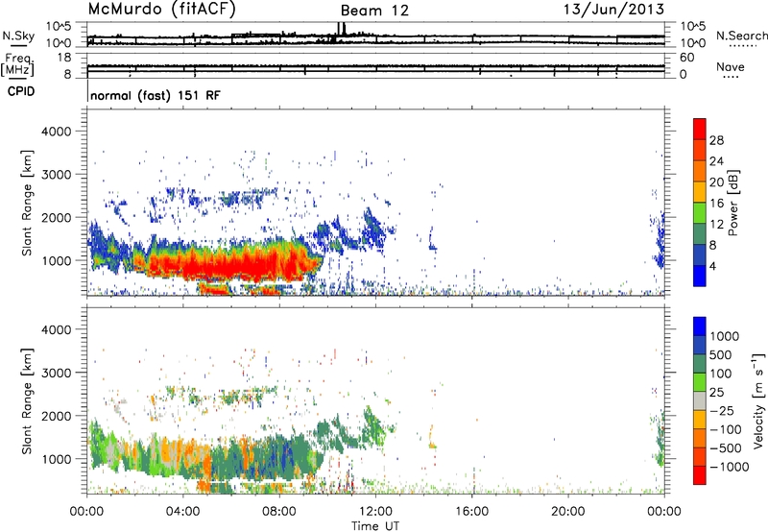Click the '16' label on Power colorbar

point(716,204)
